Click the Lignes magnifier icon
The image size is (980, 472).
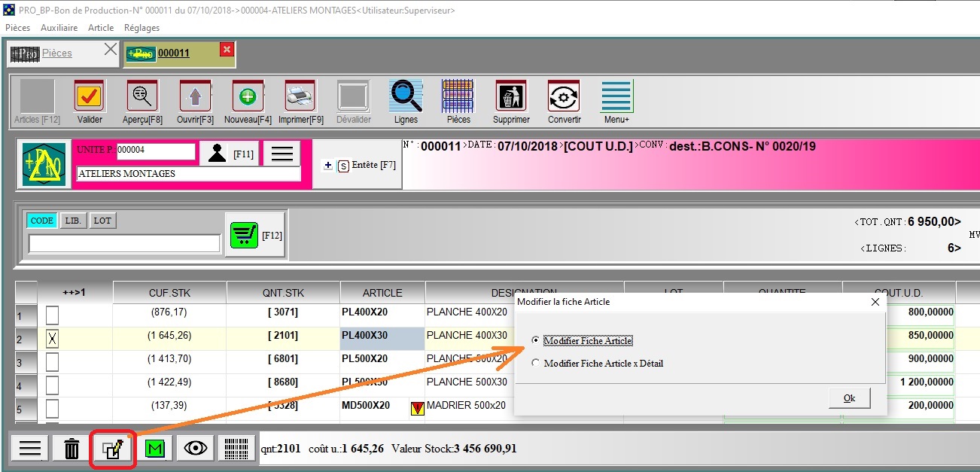click(x=406, y=96)
